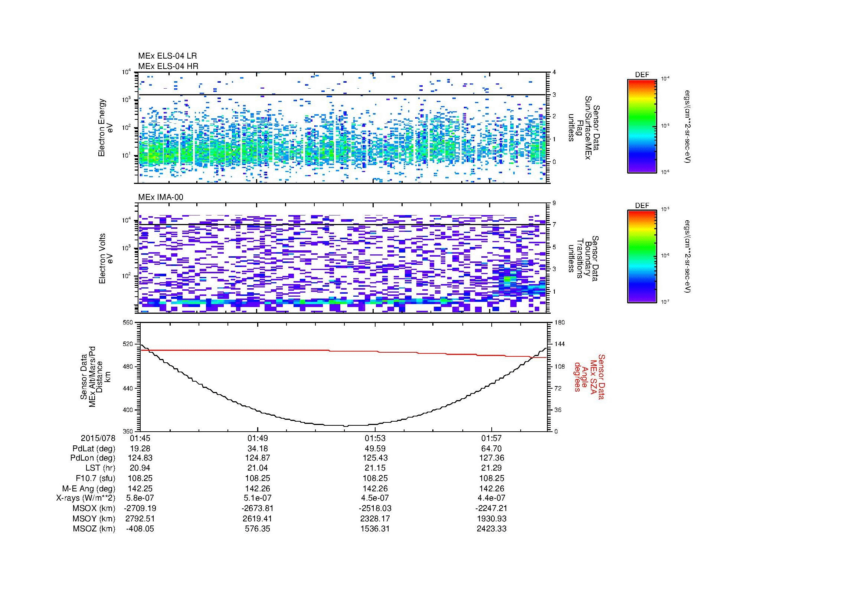
Task: Click the 'MSOZ (km)' row label
Action: pyautogui.click(x=94, y=529)
